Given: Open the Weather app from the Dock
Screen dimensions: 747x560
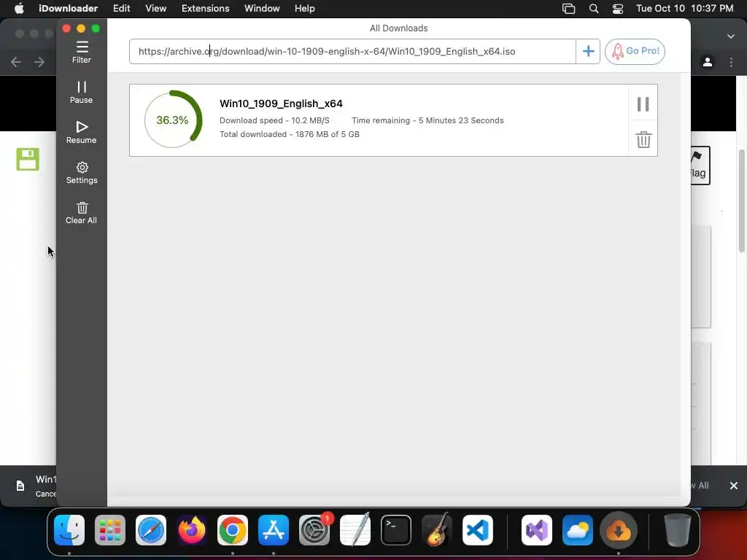Looking at the screenshot, I should tap(578, 530).
